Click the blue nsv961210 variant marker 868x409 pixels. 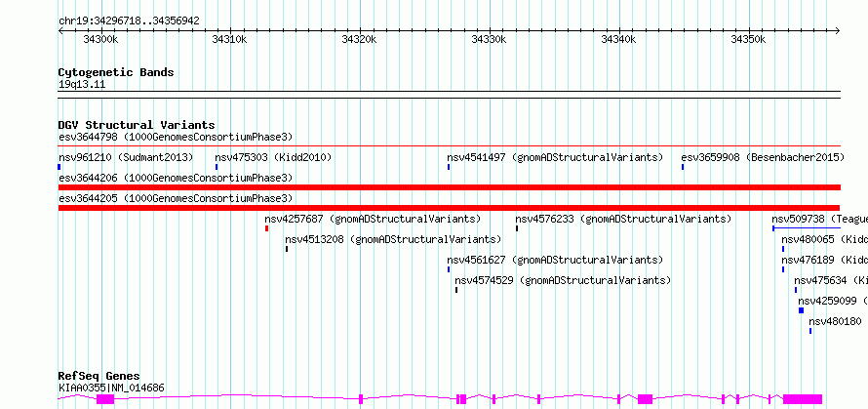point(59,167)
